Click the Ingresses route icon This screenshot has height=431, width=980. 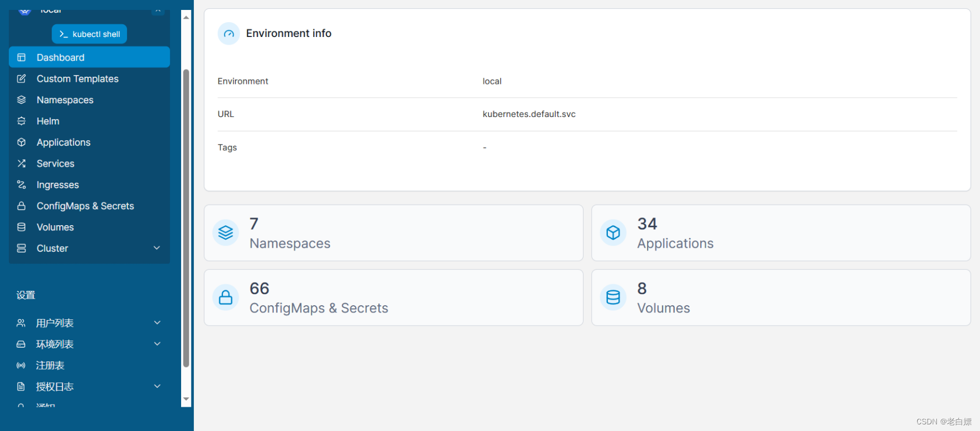coord(22,184)
